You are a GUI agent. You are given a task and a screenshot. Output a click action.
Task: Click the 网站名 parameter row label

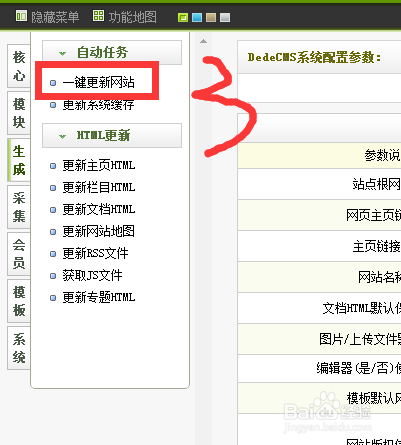[x=379, y=277]
